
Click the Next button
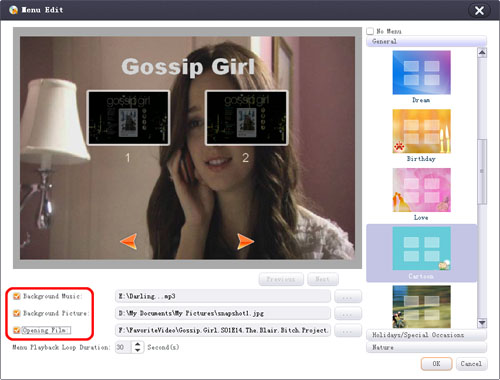point(323,279)
